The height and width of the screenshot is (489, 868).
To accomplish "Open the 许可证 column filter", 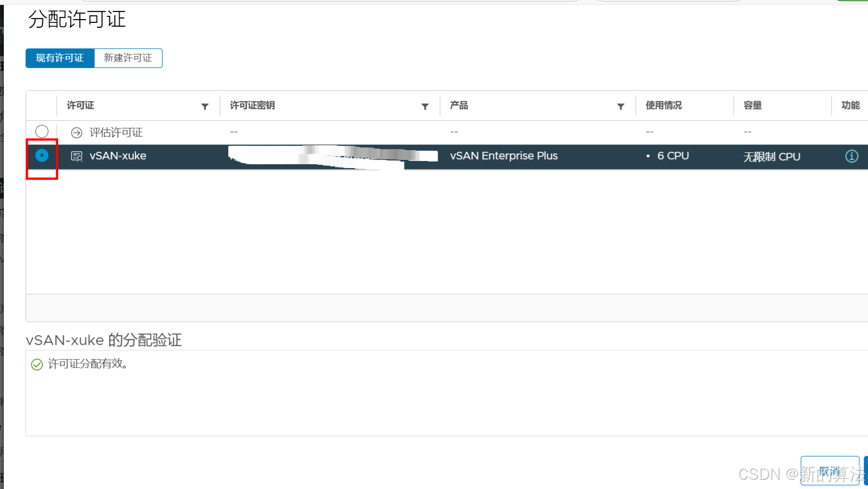I will (205, 107).
